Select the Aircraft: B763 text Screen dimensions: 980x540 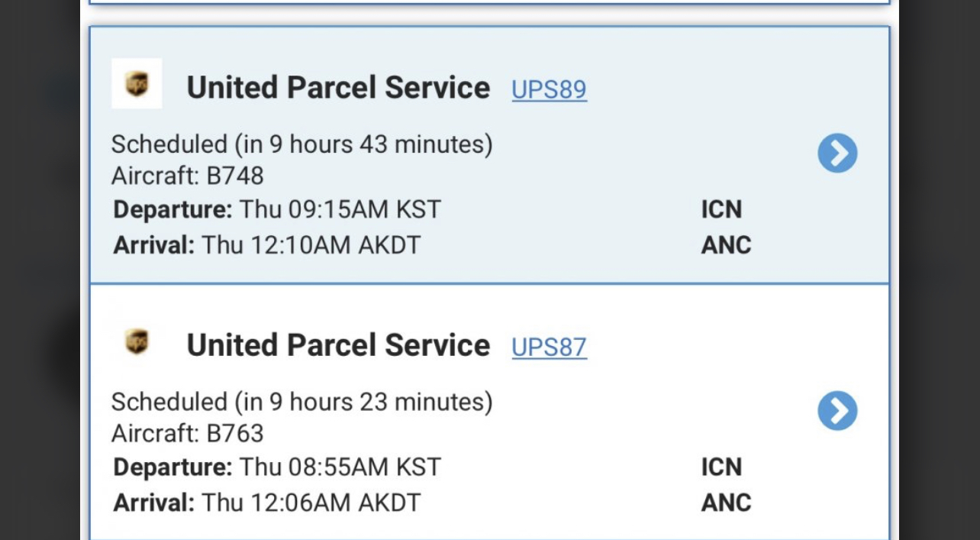(x=188, y=434)
